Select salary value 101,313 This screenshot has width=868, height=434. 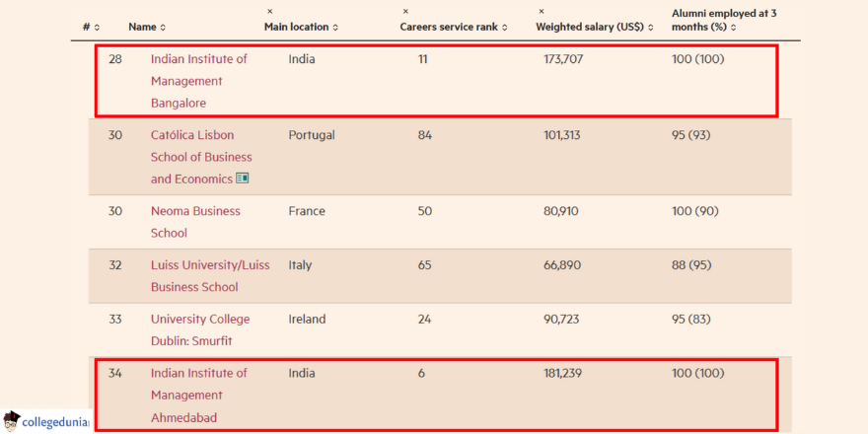pos(562,136)
